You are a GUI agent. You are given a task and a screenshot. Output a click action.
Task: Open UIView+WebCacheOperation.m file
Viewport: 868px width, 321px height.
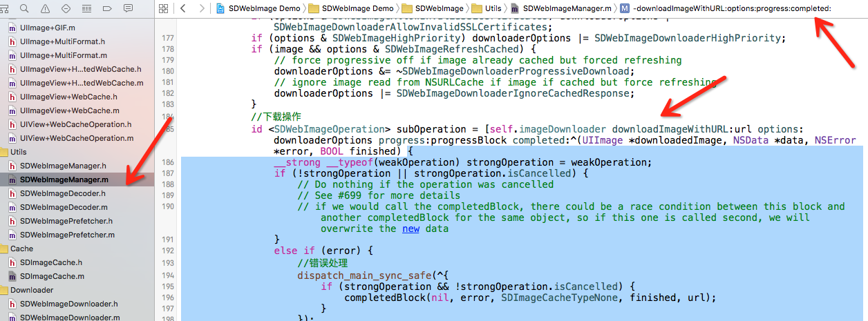pyautogui.click(x=76, y=138)
